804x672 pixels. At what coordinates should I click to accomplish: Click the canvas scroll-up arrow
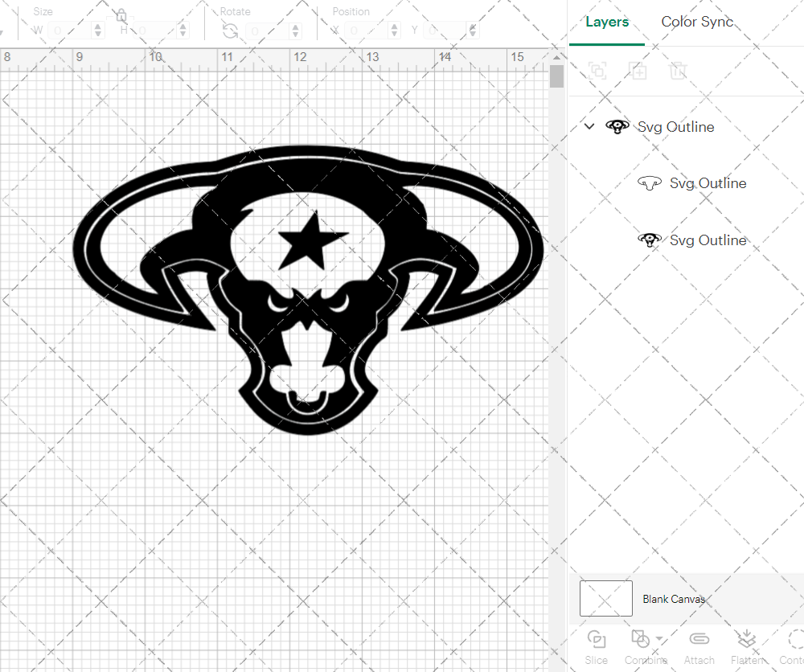556,57
